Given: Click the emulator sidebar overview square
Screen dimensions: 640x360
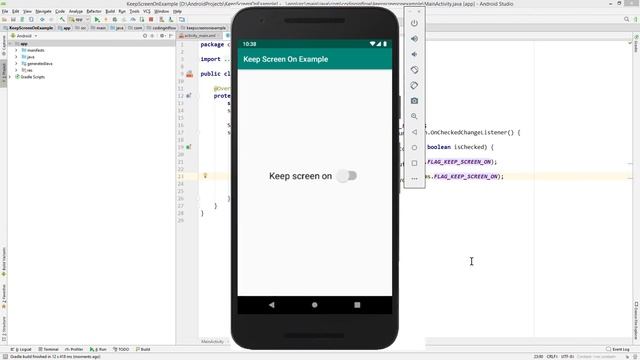Looking at the screenshot, I should 414,163.
